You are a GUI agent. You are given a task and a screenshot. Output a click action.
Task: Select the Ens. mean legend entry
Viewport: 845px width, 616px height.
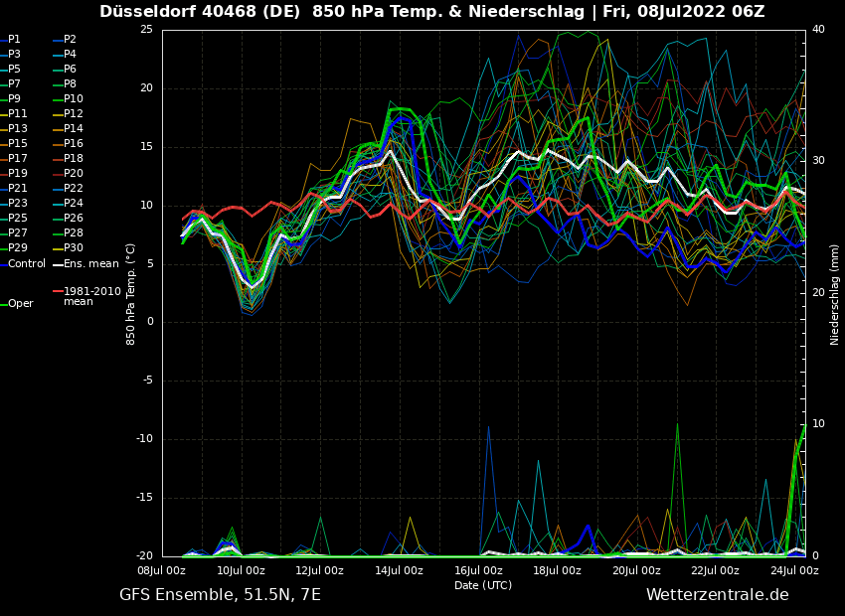click(90, 264)
